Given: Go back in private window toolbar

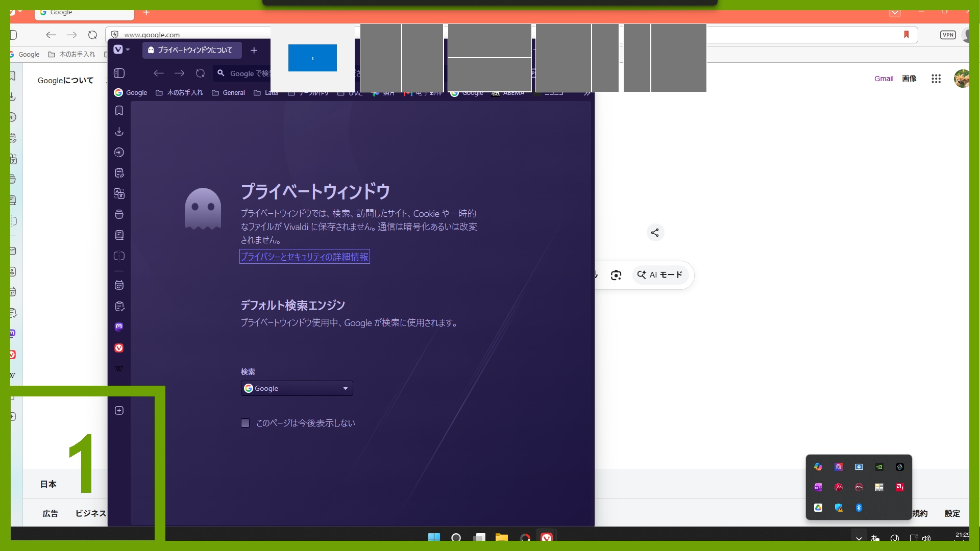Looking at the screenshot, I should click(159, 73).
